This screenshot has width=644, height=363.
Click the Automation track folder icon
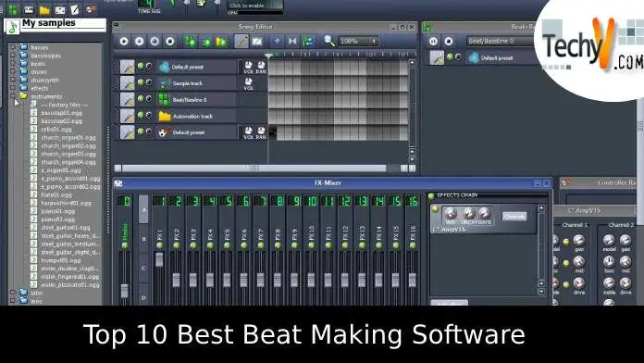[x=165, y=117]
